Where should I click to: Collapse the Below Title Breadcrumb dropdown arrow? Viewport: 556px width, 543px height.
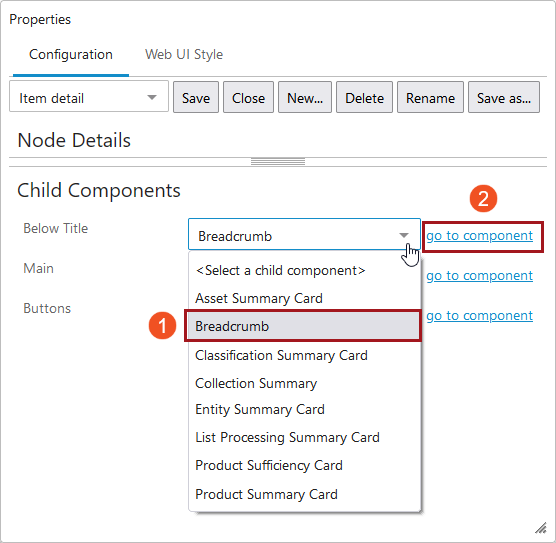click(x=404, y=235)
